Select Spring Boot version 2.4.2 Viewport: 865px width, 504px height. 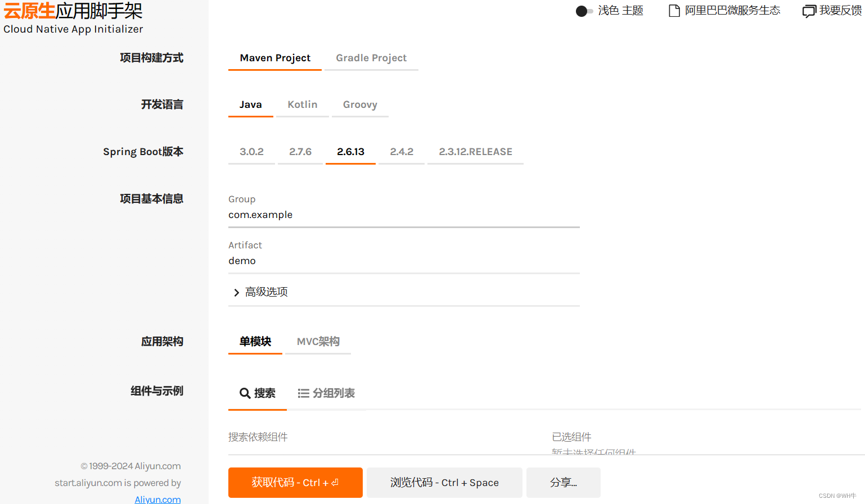pos(402,152)
